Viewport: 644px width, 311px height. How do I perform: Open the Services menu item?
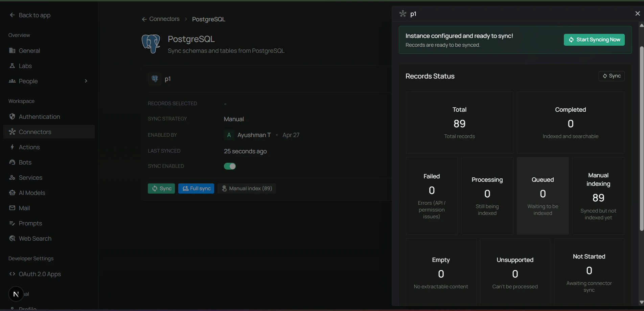(x=49, y=177)
